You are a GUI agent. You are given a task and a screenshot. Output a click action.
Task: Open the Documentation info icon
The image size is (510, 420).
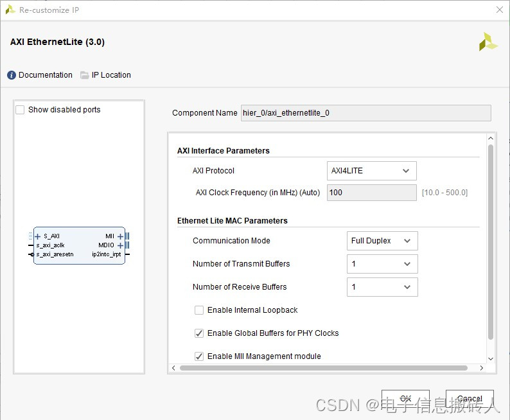(12, 75)
